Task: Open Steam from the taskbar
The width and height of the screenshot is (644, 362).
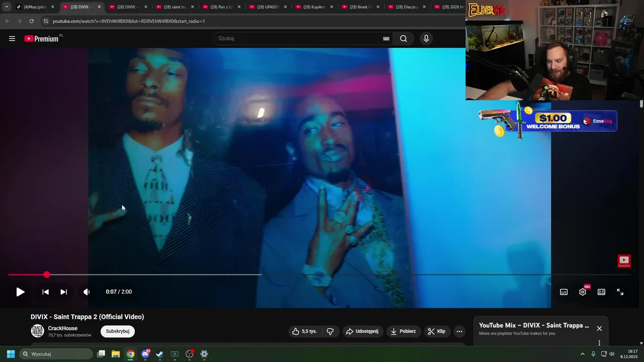Action: coord(159,354)
